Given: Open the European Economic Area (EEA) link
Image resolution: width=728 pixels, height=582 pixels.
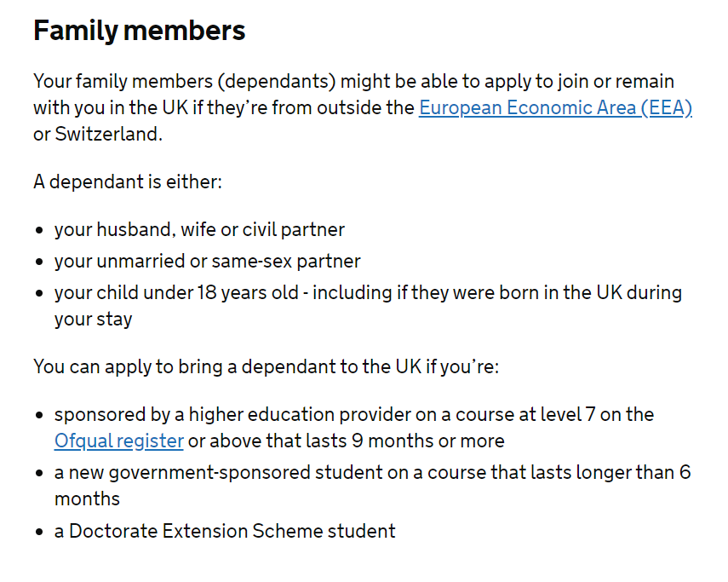Looking at the screenshot, I should pyautogui.click(x=555, y=107).
